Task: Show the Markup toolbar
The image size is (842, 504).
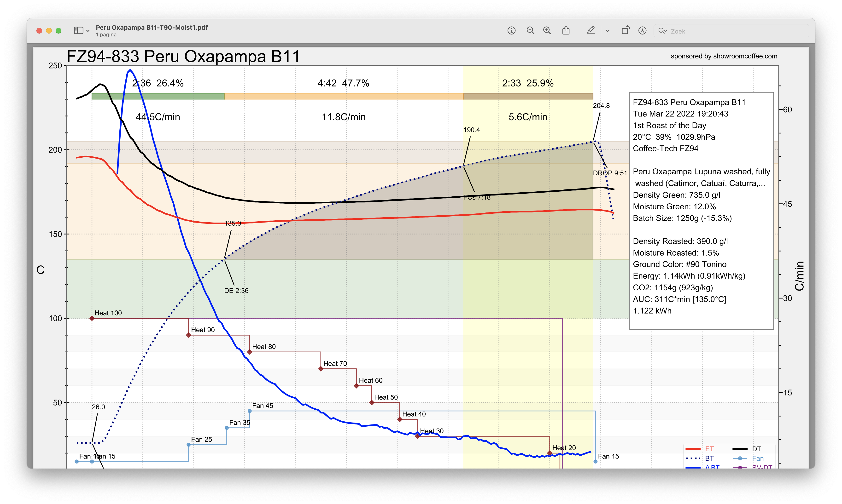Action: click(x=642, y=31)
